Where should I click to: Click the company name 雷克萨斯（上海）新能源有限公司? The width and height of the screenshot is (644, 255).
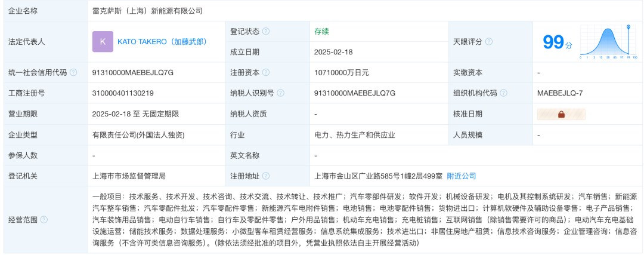[x=147, y=11]
